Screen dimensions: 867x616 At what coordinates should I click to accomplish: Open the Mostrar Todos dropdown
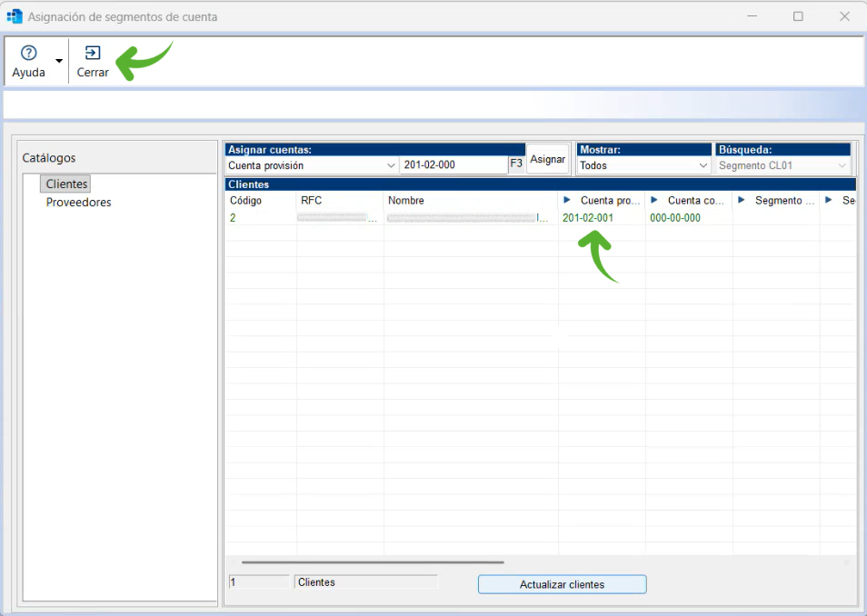703,165
